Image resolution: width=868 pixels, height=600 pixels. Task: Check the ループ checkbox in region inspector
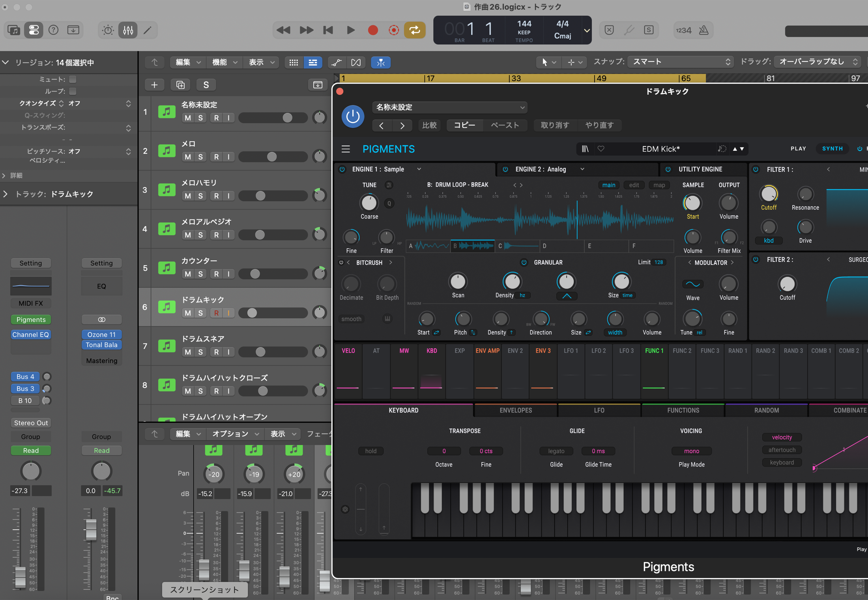click(73, 91)
